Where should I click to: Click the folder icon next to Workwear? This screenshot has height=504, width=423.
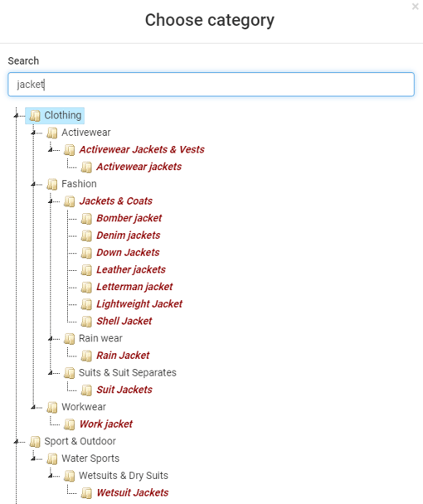tap(52, 407)
